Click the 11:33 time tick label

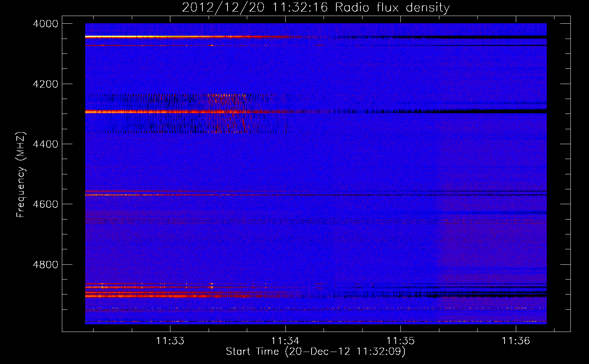tap(170, 341)
